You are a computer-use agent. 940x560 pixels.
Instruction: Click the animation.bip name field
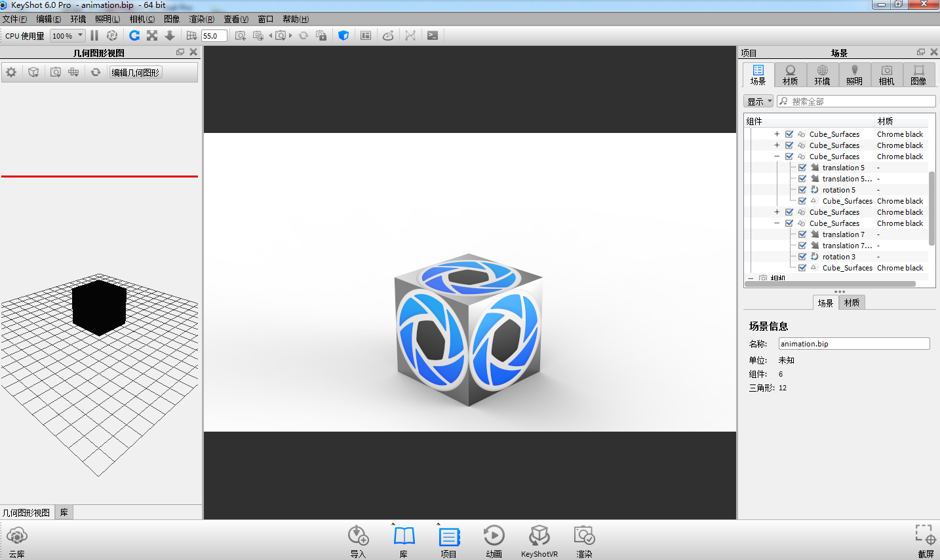[x=854, y=344]
